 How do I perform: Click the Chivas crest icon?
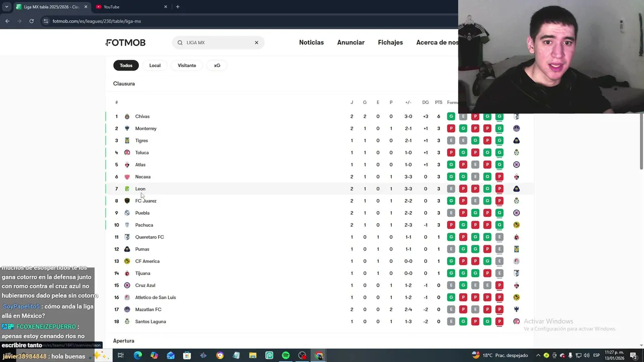click(127, 117)
